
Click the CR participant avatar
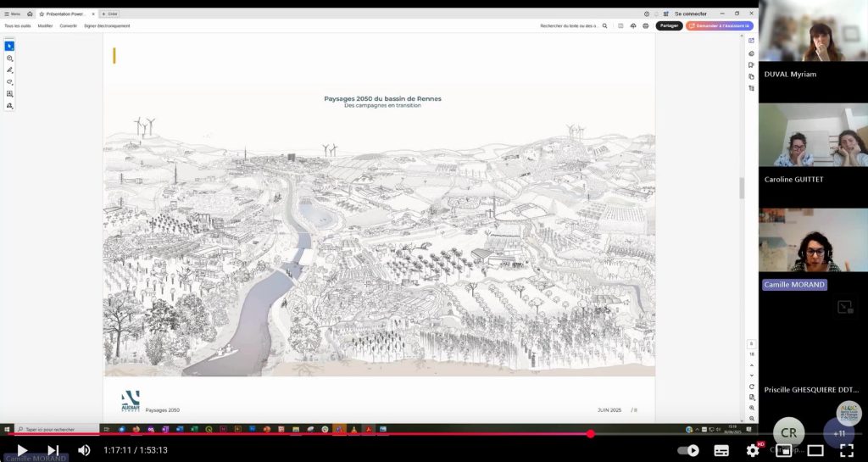coord(789,433)
